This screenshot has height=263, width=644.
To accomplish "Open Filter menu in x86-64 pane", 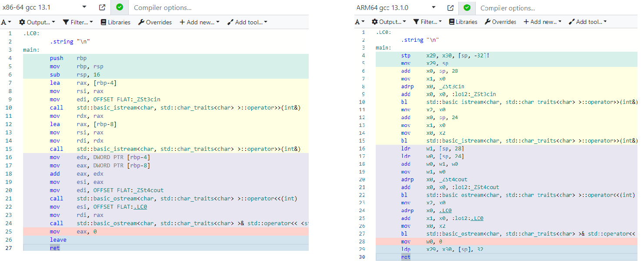I will coord(78,22).
